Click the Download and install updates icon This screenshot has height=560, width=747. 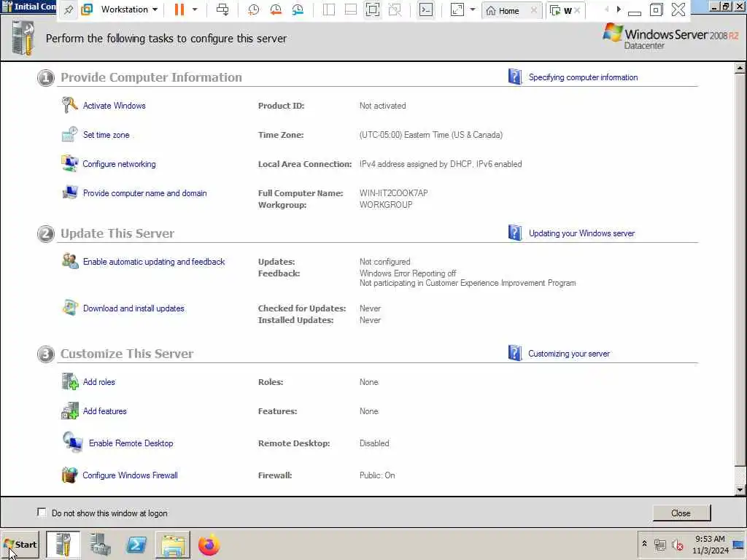pos(70,308)
